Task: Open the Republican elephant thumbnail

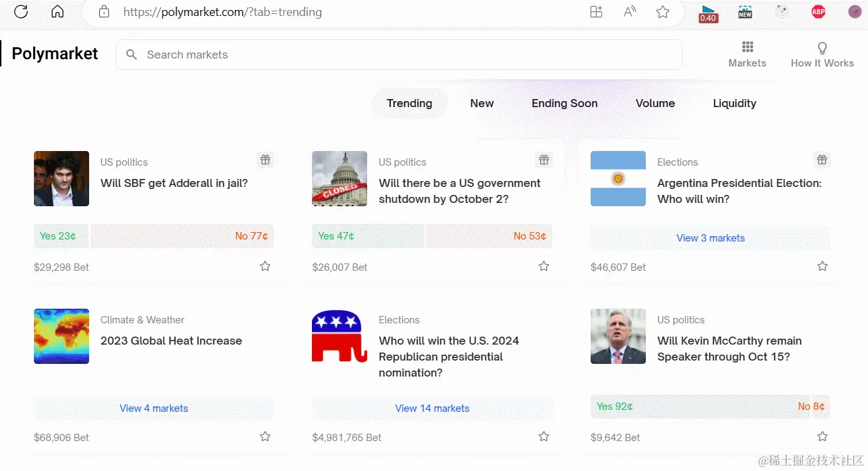Action: coord(339,336)
